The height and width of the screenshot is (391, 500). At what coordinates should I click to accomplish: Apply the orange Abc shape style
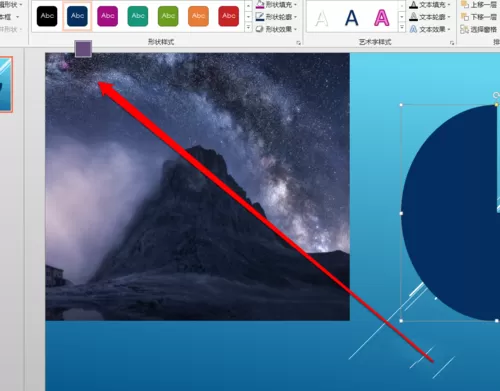point(198,16)
